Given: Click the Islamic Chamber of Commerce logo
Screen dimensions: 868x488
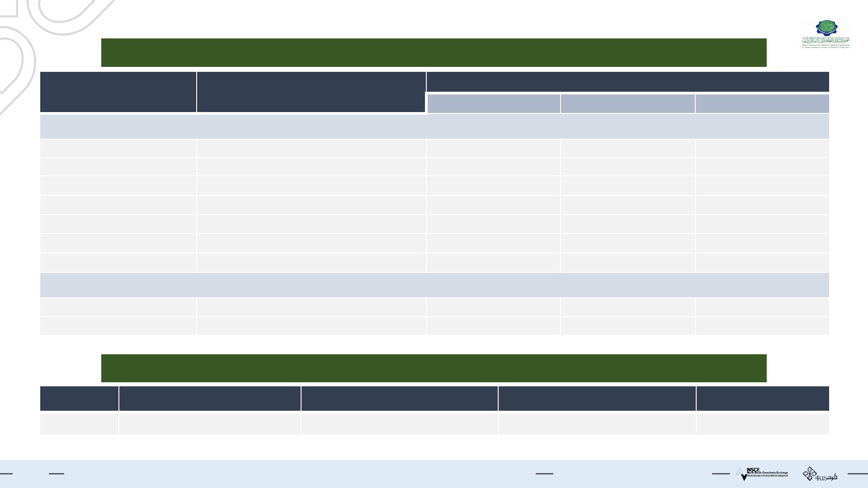Looking at the screenshot, I should (x=826, y=34).
